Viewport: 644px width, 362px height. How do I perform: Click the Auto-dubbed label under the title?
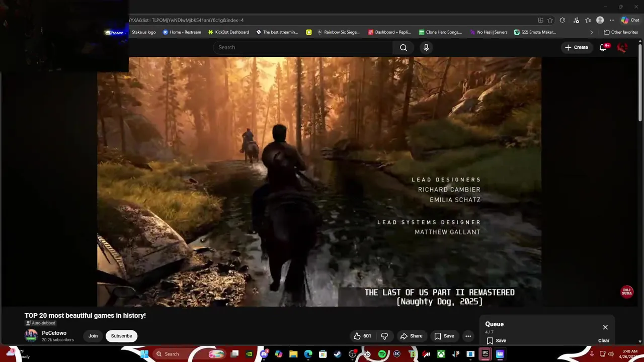tap(41, 323)
